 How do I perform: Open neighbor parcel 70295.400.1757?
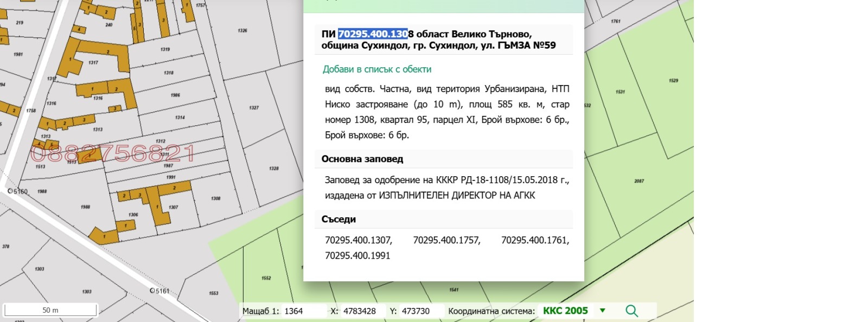(446, 240)
